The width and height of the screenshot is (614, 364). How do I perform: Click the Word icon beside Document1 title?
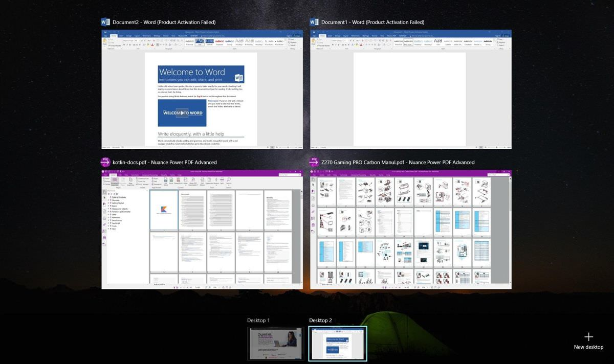(314, 22)
